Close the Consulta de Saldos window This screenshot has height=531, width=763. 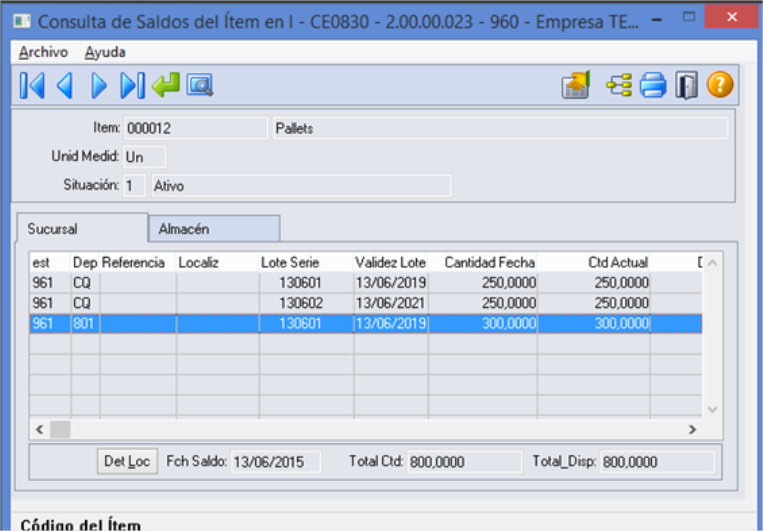[732, 17]
